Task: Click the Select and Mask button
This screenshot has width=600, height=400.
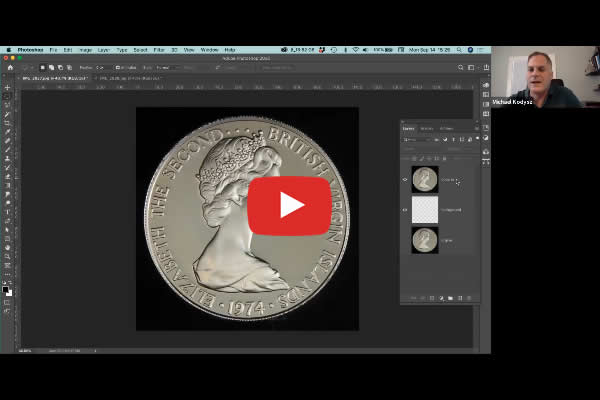Action: coord(277,67)
